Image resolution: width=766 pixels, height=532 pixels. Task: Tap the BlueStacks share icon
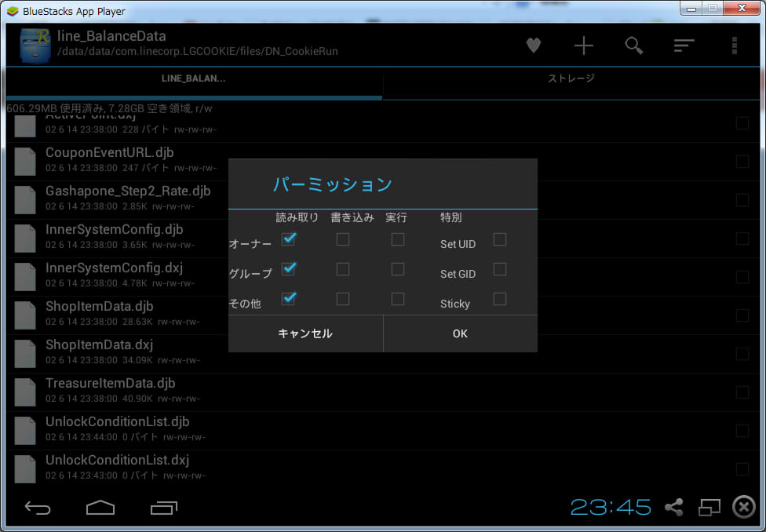click(673, 508)
